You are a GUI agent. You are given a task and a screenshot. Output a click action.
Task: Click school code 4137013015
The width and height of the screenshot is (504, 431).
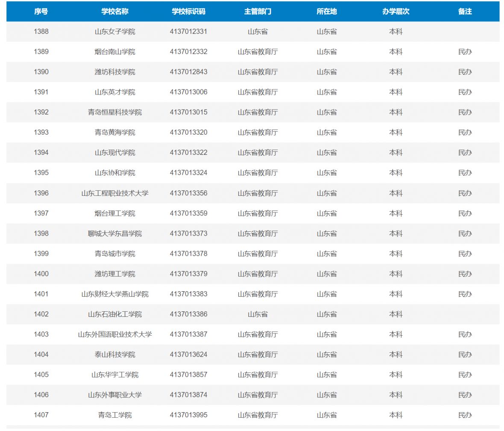189,112
